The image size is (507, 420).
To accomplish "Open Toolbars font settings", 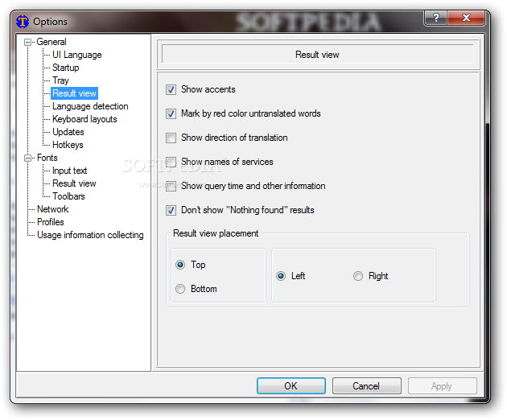I will [x=68, y=196].
